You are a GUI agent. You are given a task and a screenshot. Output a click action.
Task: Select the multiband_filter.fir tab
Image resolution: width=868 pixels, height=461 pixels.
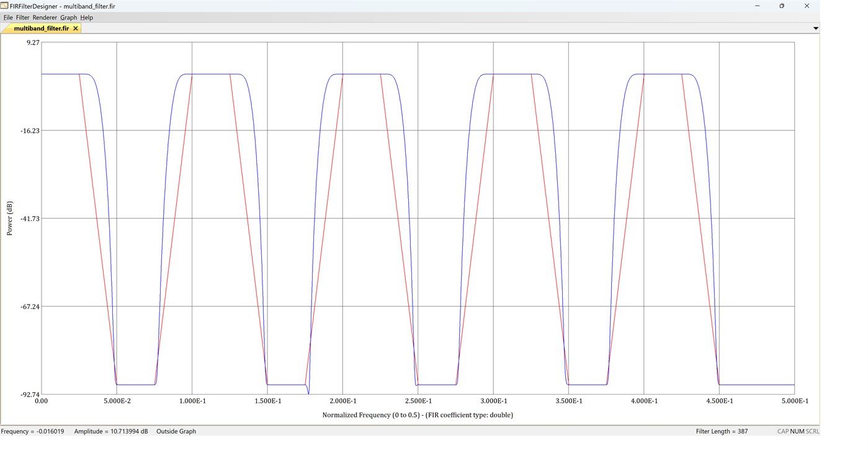point(41,29)
